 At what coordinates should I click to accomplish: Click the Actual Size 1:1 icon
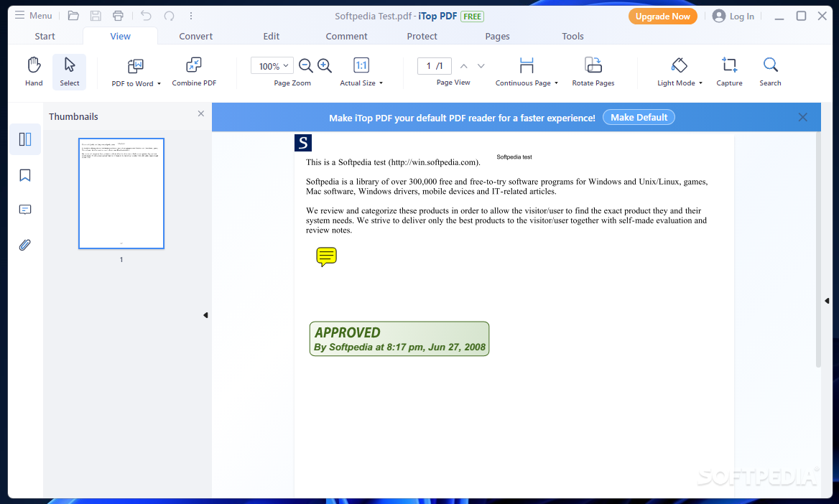362,65
